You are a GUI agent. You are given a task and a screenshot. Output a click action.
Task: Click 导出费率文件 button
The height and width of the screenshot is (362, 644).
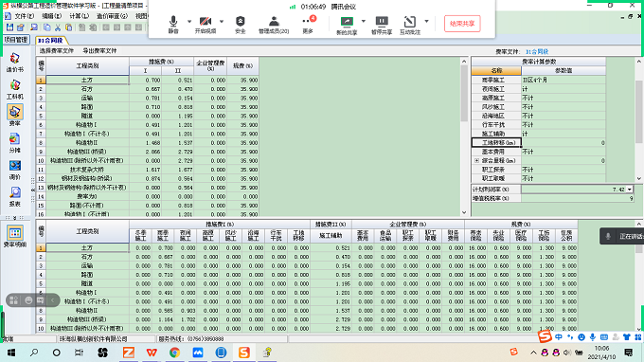point(99,51)
